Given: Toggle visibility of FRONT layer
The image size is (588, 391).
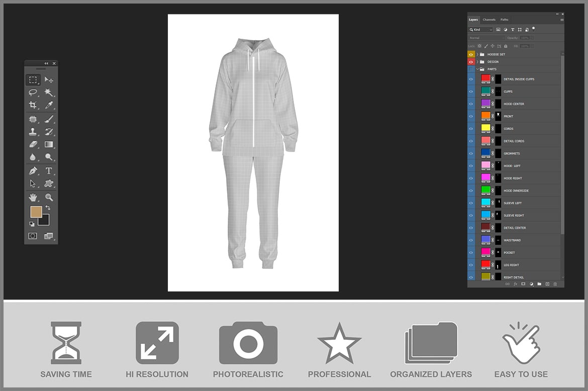Looking at the screenshot, I should 471,116.
